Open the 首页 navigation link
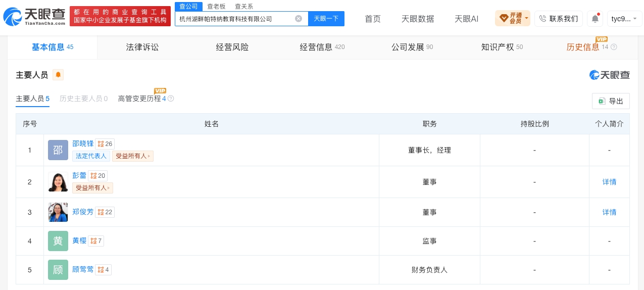Viewport: 644px width, 290px height. coord(373,19)
